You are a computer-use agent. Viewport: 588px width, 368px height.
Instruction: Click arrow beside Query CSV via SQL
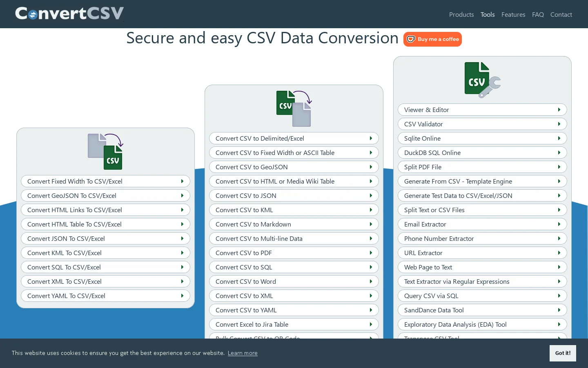click(559, 296)
